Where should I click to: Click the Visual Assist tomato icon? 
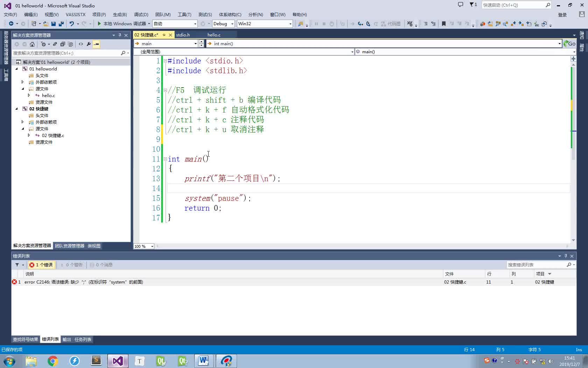click(482, 23)
